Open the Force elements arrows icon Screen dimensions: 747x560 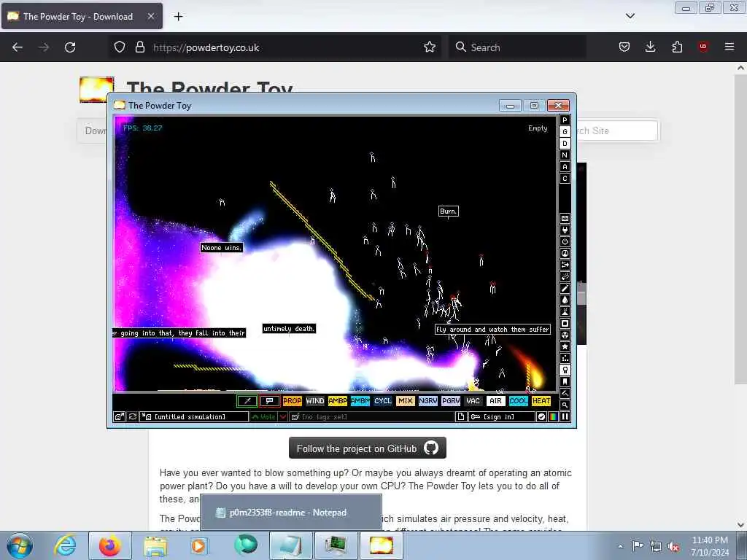tap(565, 265)
